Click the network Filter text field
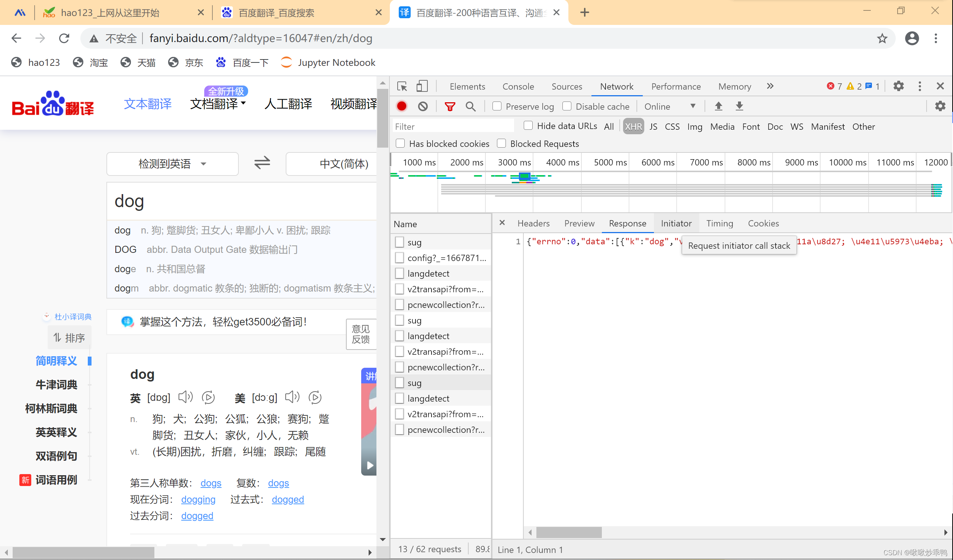 coord(453,127)
